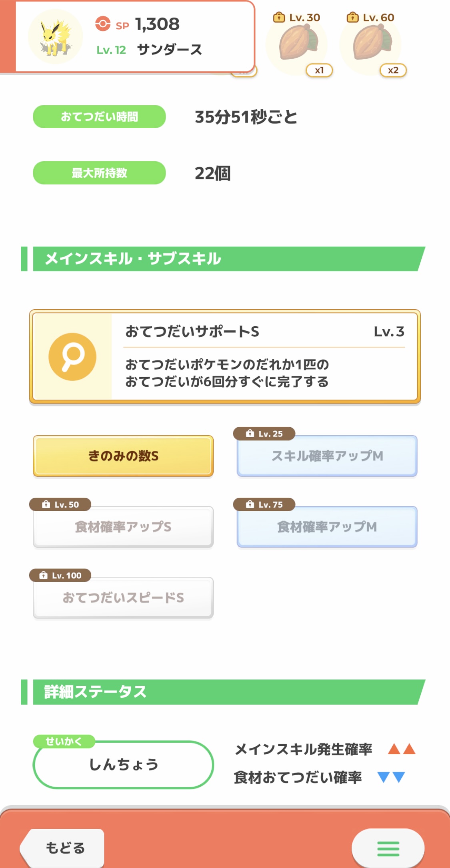Image resolution: width=450 pixels, height=868 pixels.
Task: Tap the magnifier main skill icon
Action: pyautogui.click(x=72, y=356)
